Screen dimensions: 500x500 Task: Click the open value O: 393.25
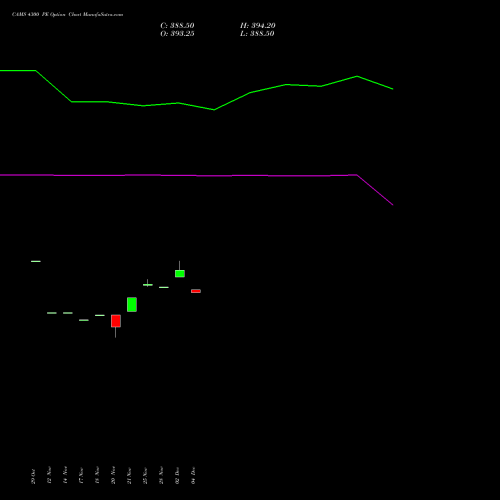coord(177,34)
